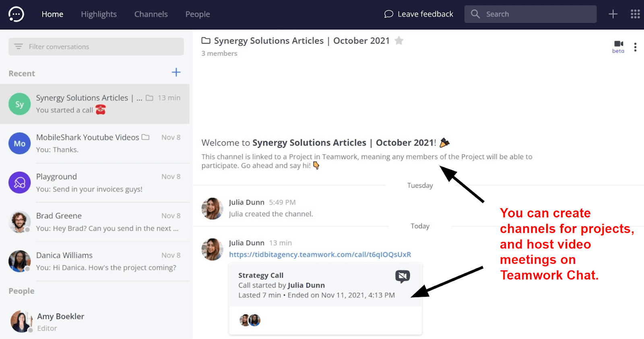The width and height of the screenshot is (644, 339).
Task: Click Julia Dunn name at 5:49 PM
Action: 246,202
